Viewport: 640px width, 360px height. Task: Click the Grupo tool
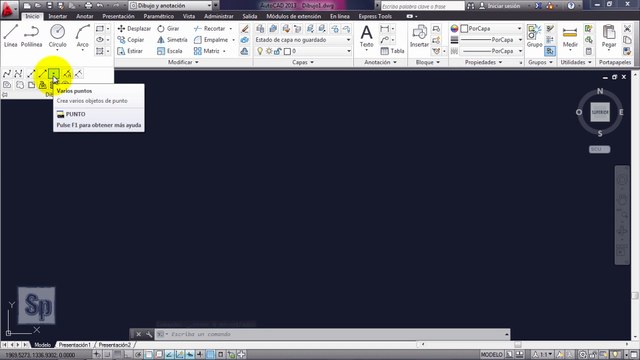[534, 36]
